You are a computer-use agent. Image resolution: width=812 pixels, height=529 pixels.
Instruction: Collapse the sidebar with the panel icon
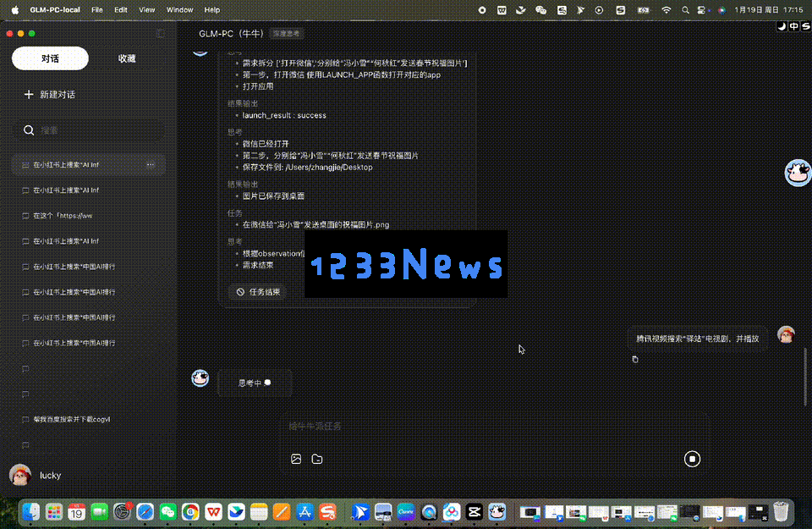[x=161, y=34]
